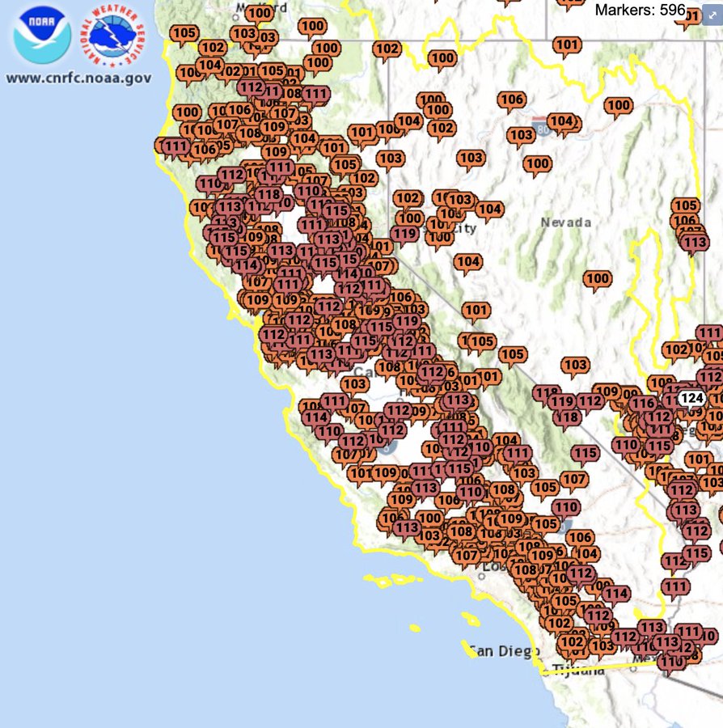Click the 110 marker on the Mexico border
The height and width of the screenshot is (728, 723).
671,662
